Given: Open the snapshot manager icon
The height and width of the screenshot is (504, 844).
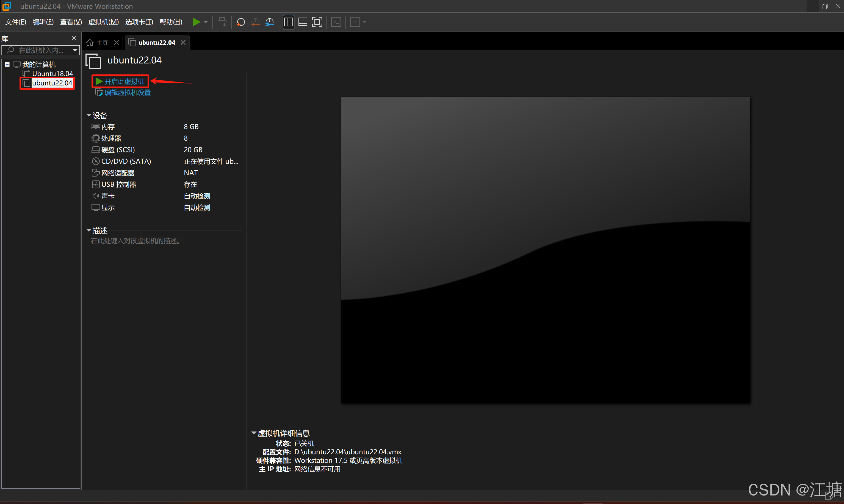Looking at the screenshot, I should tap(270, 22).
